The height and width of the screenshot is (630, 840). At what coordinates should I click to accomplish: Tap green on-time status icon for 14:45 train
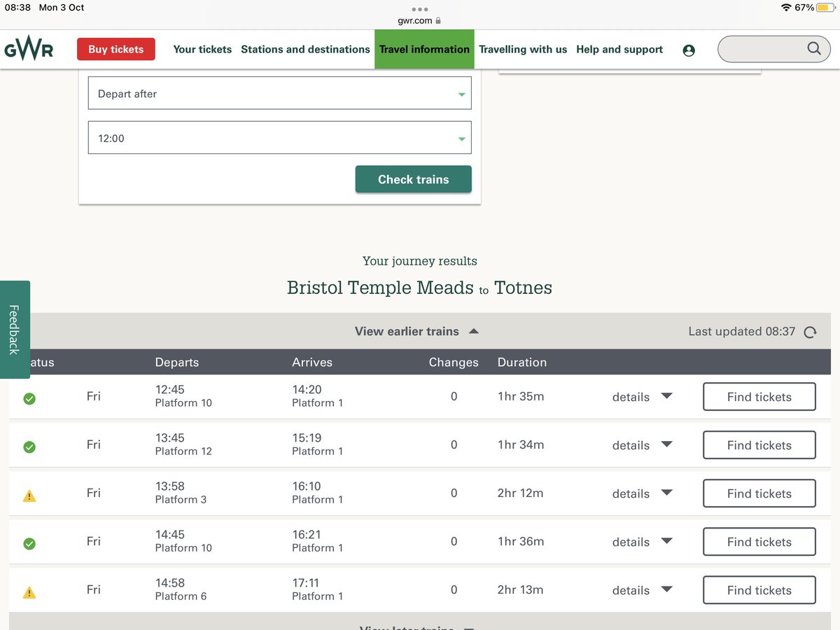pos(29,543)
